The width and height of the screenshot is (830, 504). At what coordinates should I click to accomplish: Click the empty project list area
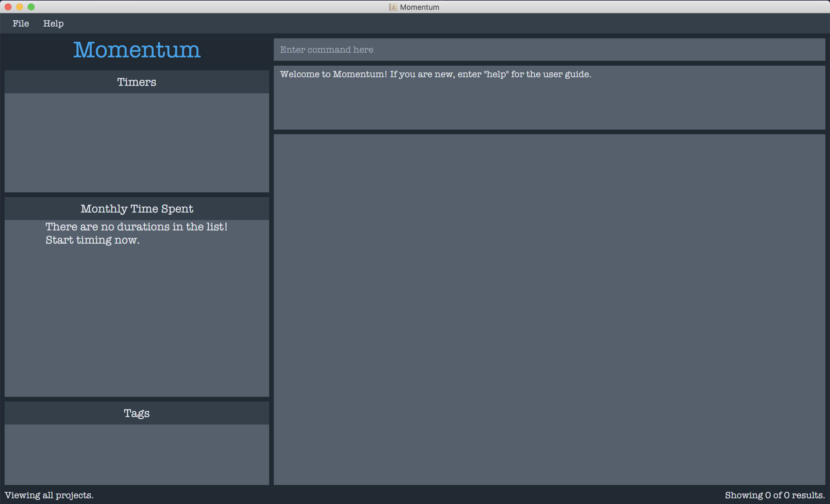coord(549,309)
